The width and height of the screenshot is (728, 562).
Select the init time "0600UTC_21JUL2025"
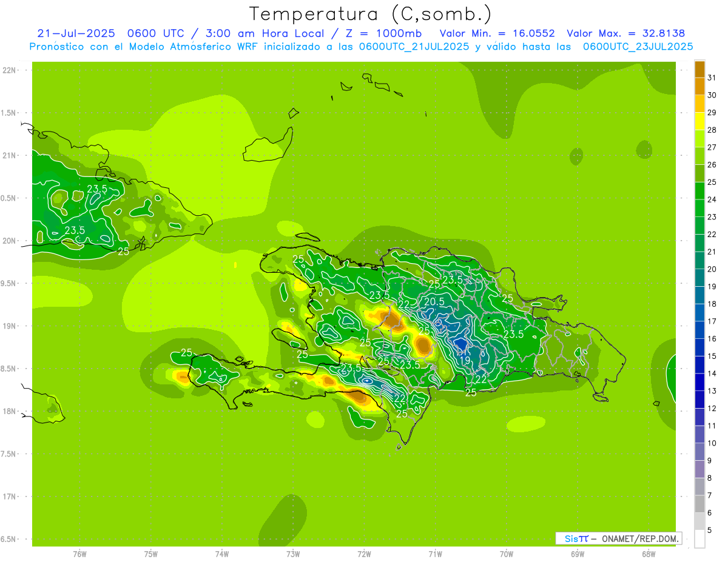coord(414,47)
